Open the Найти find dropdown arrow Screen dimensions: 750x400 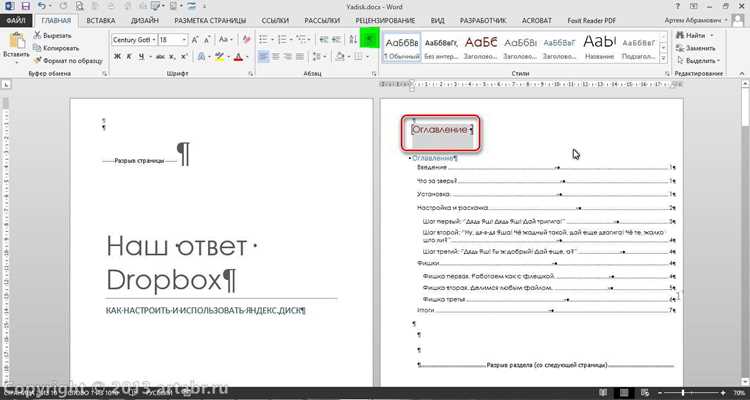(x=711, y=36)
